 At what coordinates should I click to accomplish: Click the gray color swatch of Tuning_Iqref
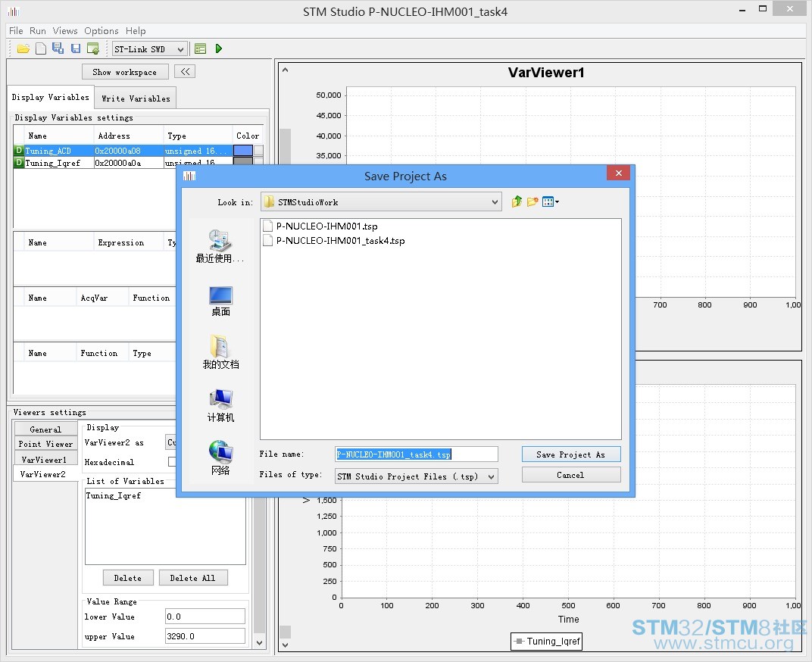point(243,161)
